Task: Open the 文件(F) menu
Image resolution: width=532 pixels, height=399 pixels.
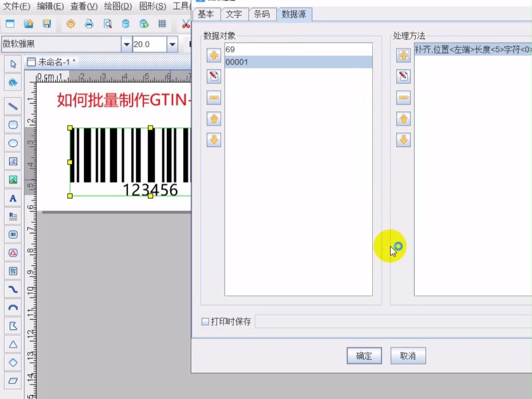Action: pos(17,6)
